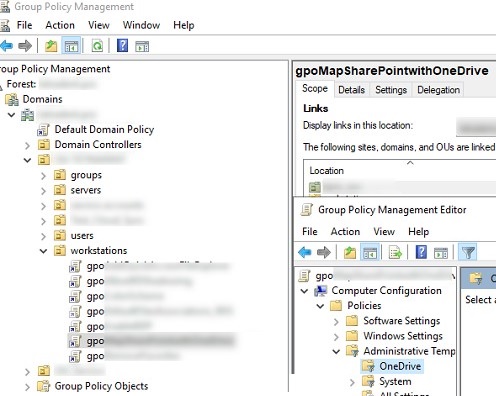Viewport: 496px width, 396px height.
Task: Select workstations OU folder
Action: (x=99, y=251)
